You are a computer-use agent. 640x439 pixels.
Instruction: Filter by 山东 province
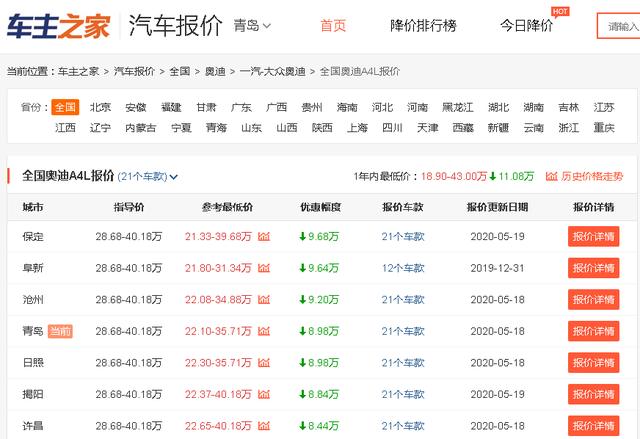pyautogui.click(x=251, y=128)
